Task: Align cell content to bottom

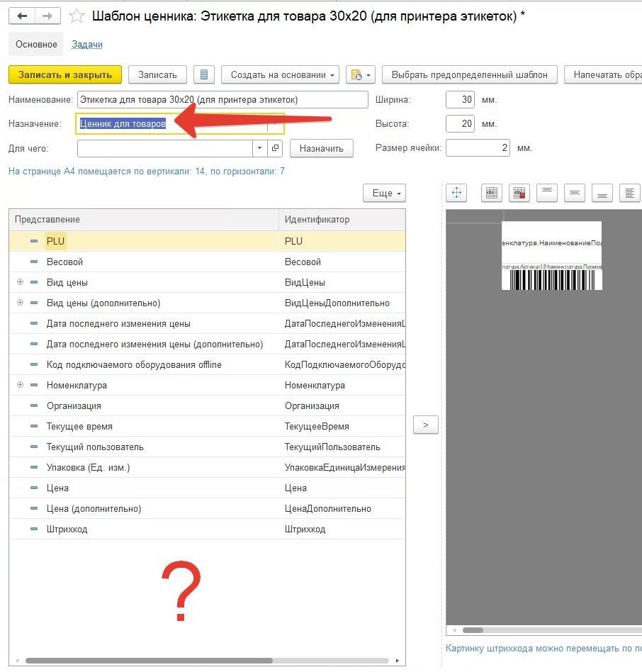Action: tap(602, 192)
